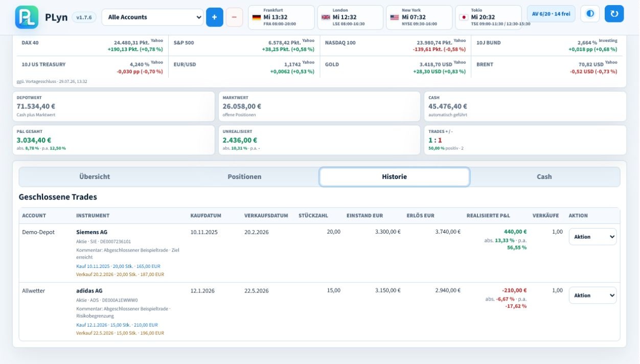Open the Alle Accounts dropdown
640x364 pixels.
click(152, 17)
